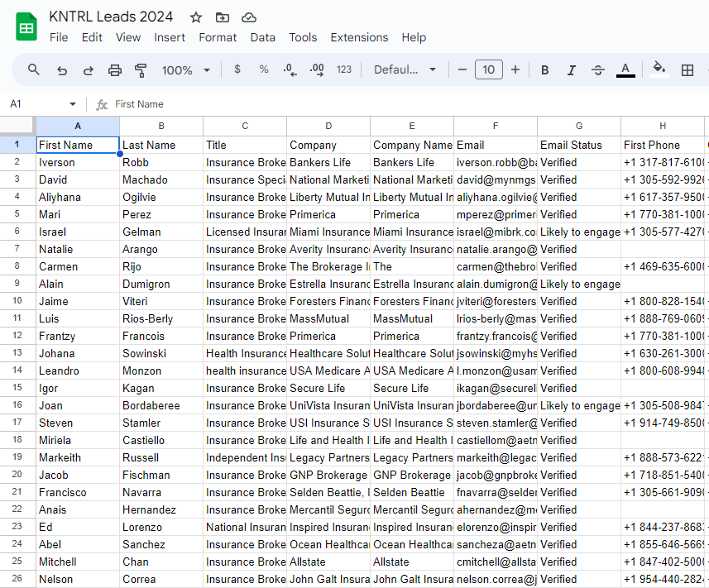Viewport: 709px width, 588px height.
Task: Select the Allstate cell in Company Name column
Action: 412,562
